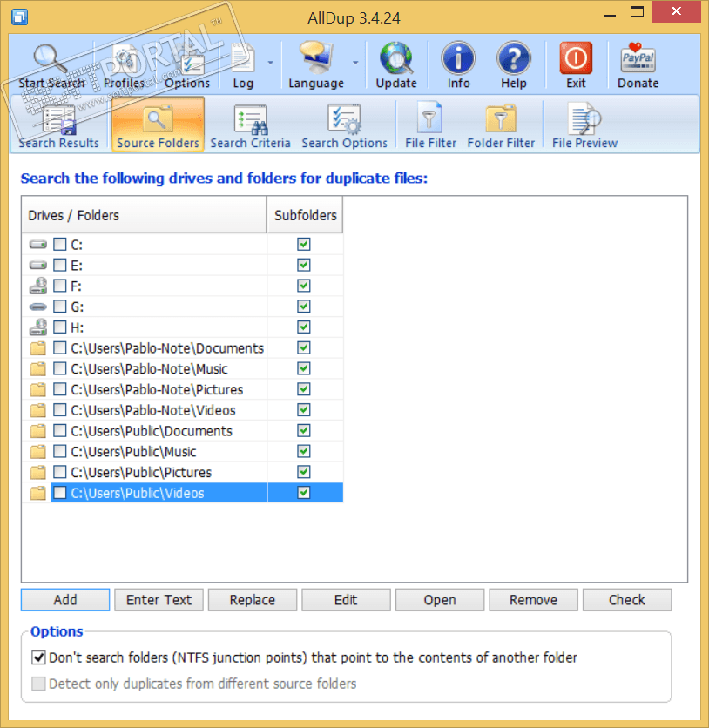The image size is (709, 728).
Task: Click folder icon for Pablo-Note\Pictures
Action: click(38, 389)
